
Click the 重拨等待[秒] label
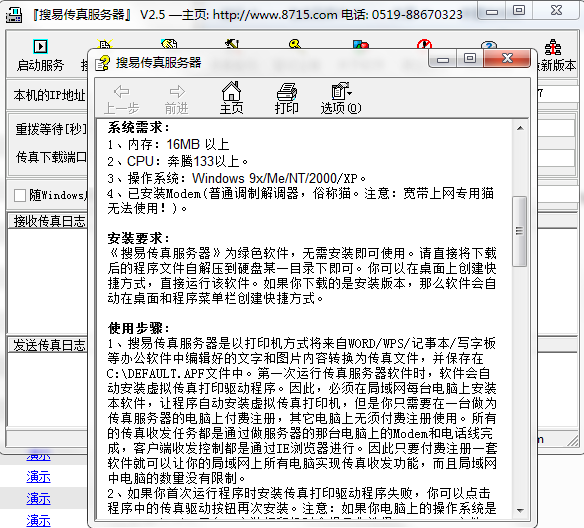point(51,129)
